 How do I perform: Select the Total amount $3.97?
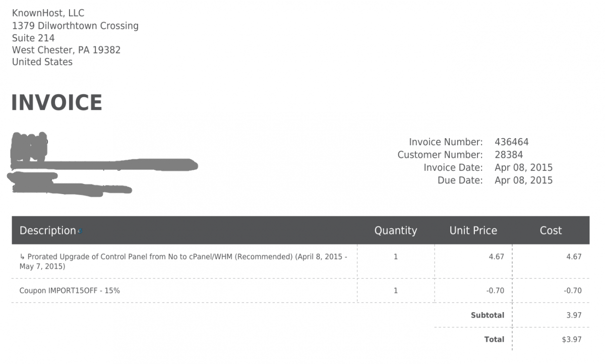[x=572, y=339]
